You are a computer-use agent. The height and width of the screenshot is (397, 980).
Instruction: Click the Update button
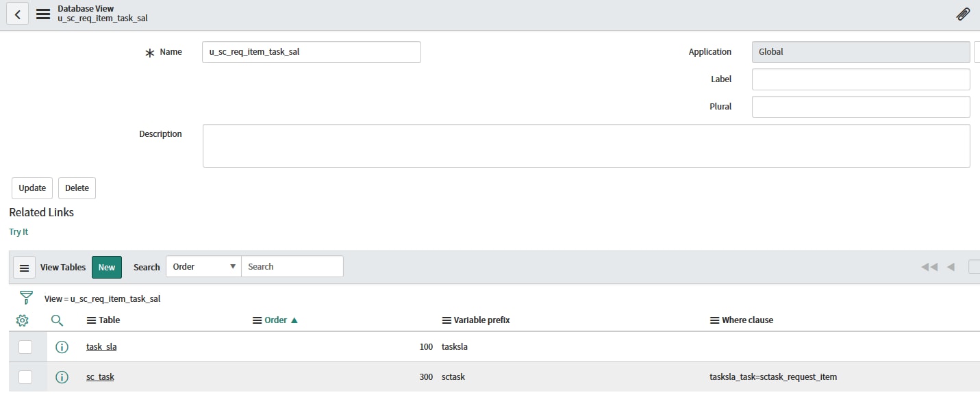32,188
